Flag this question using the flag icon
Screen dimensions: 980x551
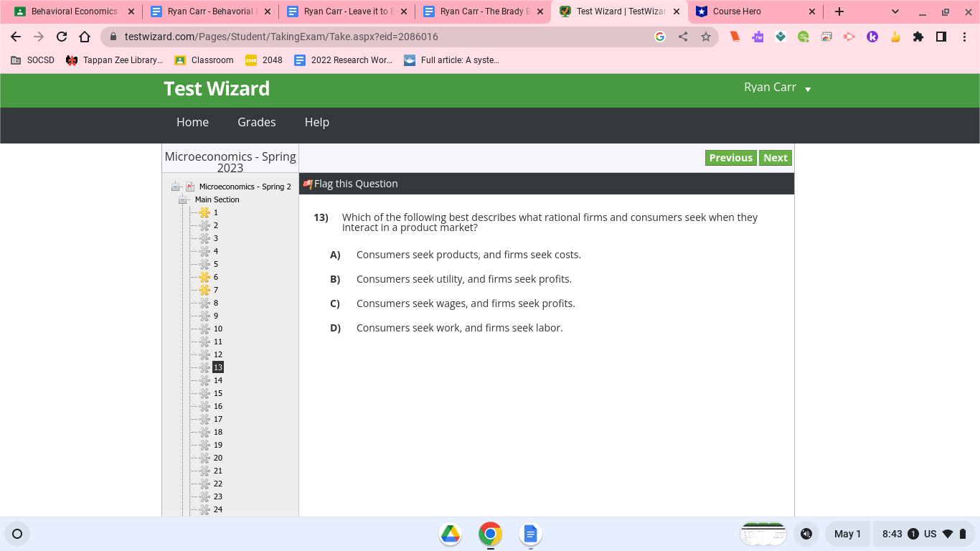point(308,184)
